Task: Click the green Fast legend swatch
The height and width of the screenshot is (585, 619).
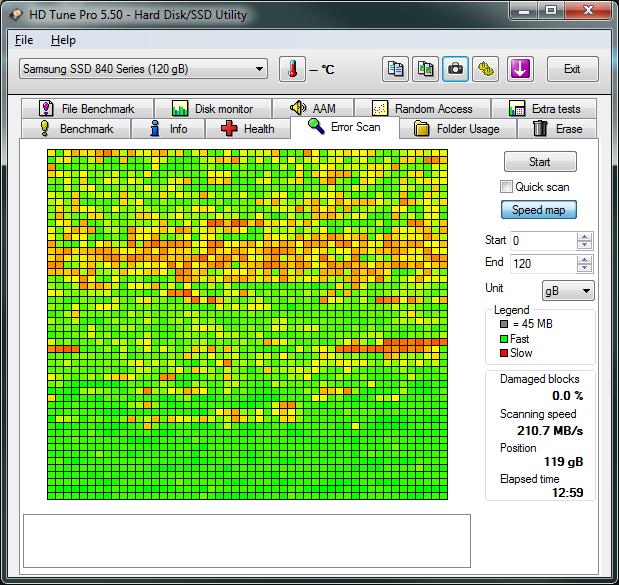Action: pyautogui.click(x=504, y=339)
